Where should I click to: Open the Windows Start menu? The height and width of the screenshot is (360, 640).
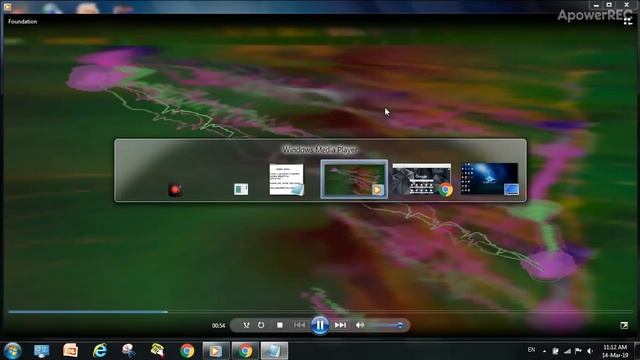pyautogui.click(x=12, y=351)
